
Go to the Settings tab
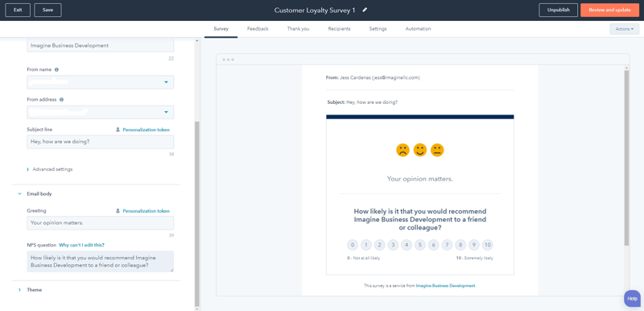point(378,29)
